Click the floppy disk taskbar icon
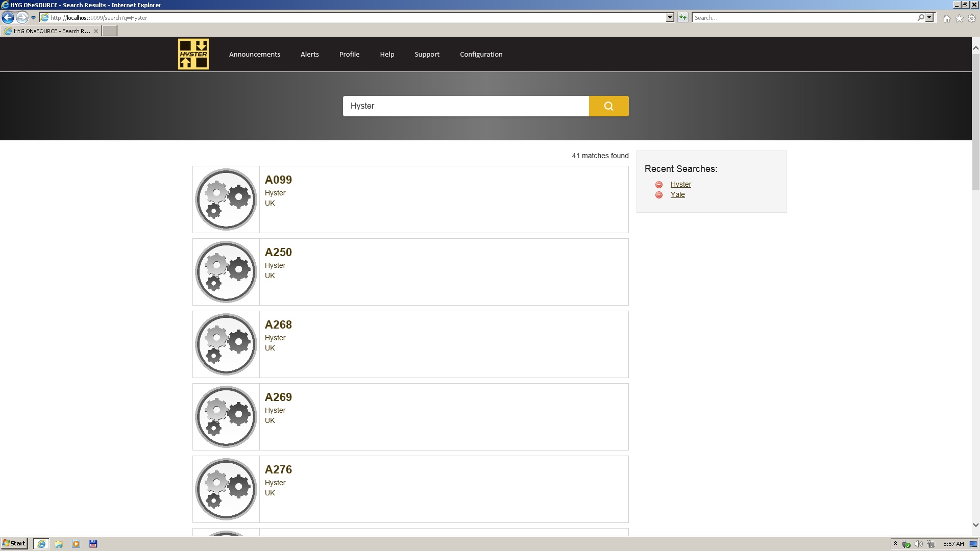 coord(93,544)
